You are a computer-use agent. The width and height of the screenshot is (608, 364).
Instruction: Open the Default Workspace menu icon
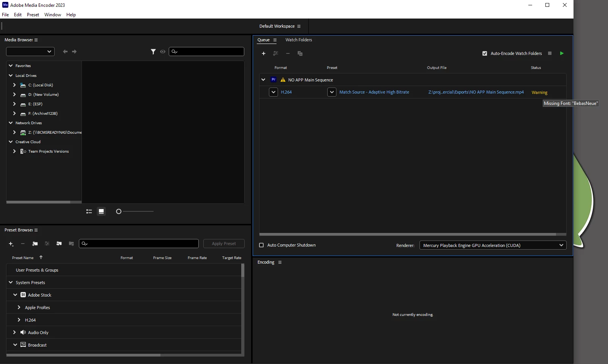299,26
